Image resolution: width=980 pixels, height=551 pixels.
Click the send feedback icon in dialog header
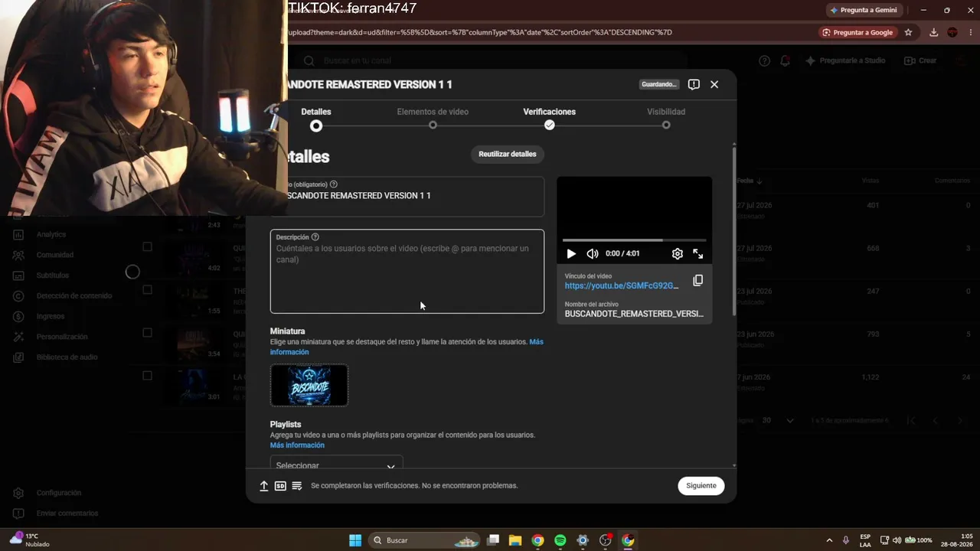694,84
